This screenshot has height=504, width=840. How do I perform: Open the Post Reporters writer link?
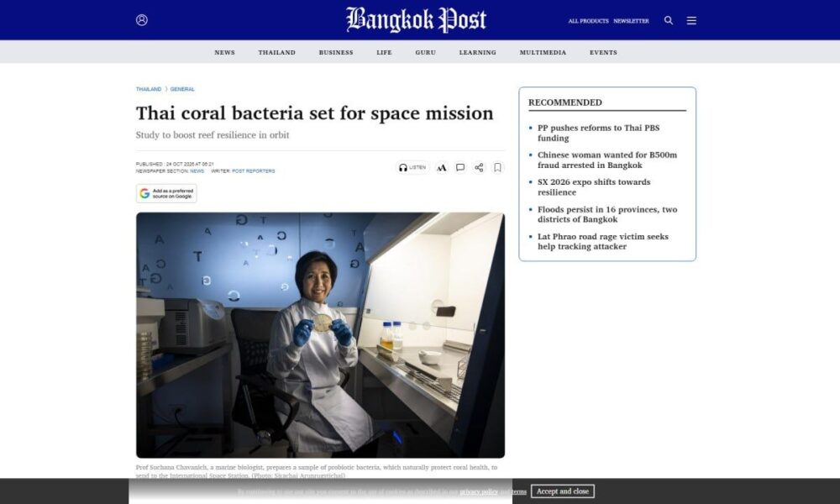pyautogui.click(x=254, y=171)
